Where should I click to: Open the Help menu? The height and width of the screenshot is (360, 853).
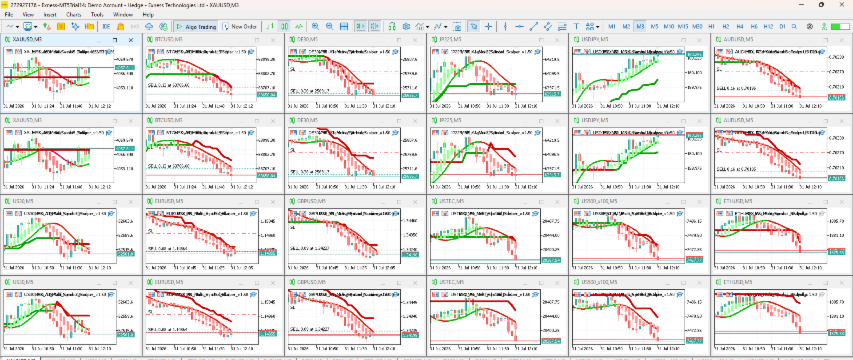(148, 15)
